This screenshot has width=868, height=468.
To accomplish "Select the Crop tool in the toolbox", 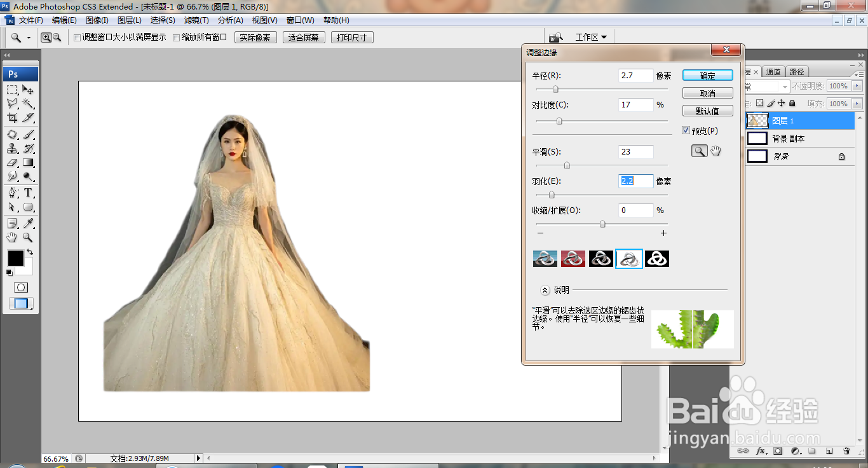I will click(12, 118).
